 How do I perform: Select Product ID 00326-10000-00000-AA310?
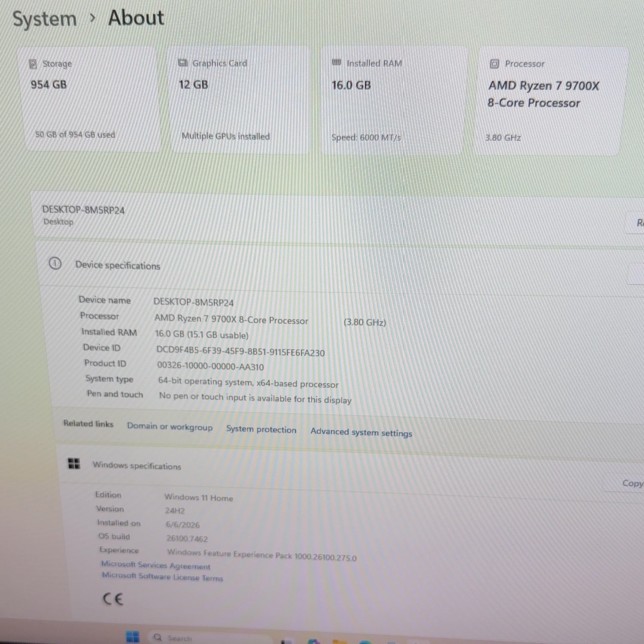click(x=210, y=366)
